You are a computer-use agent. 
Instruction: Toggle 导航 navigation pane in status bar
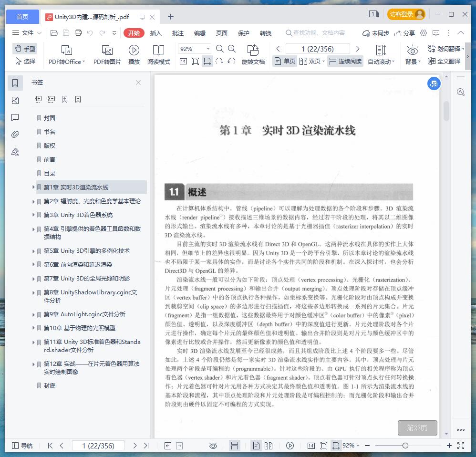point(22,446)
